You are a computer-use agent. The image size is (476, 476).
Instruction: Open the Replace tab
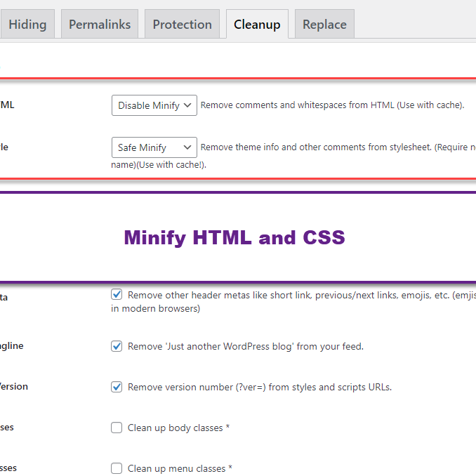[x=324, y=24]
